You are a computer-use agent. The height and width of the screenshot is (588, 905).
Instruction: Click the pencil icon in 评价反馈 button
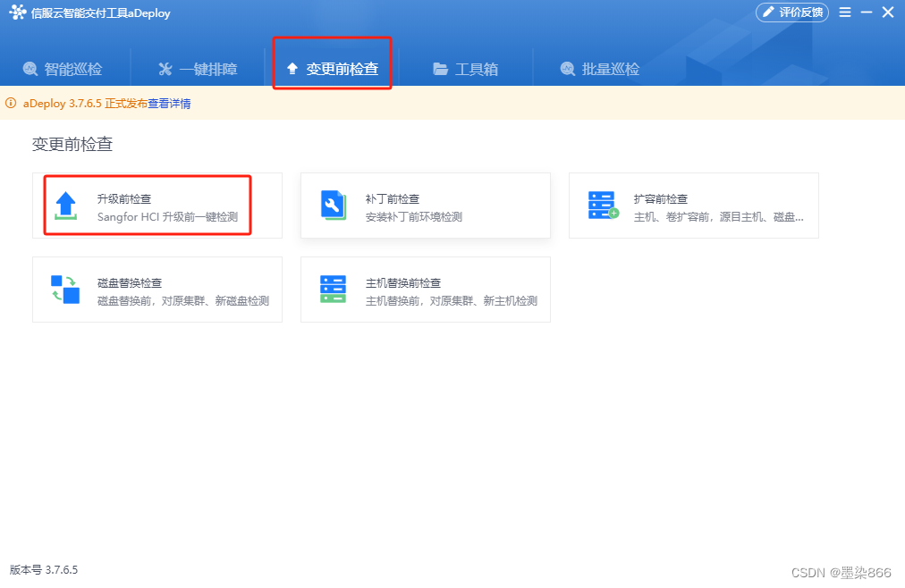click(768, 13)
